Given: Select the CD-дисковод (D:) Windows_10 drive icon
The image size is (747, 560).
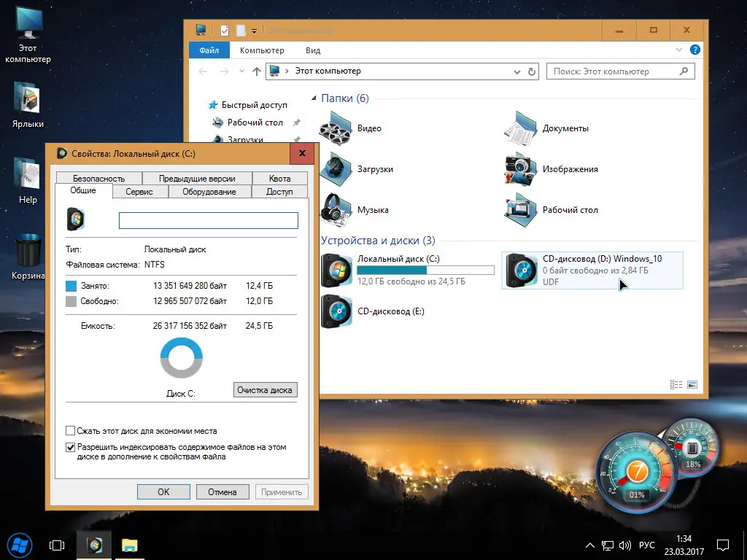Looking at the screenshot, I should tap(522, 271).
